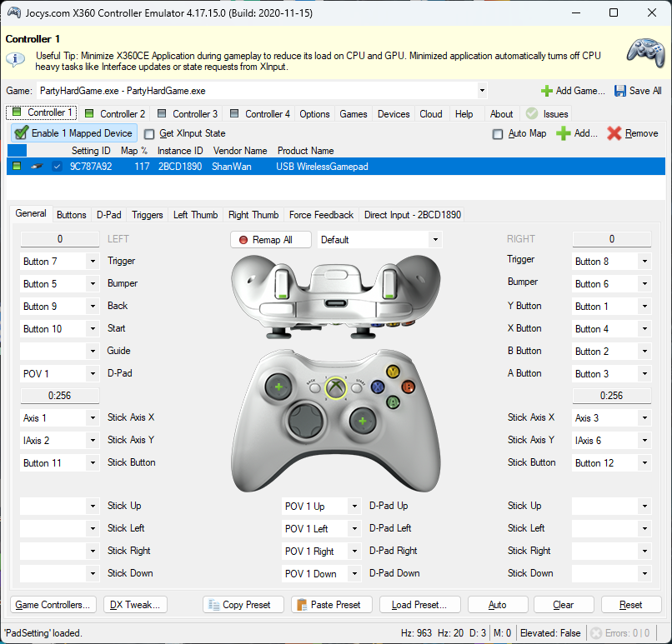Click the Errors status icon in status bar

coord(596,633)
